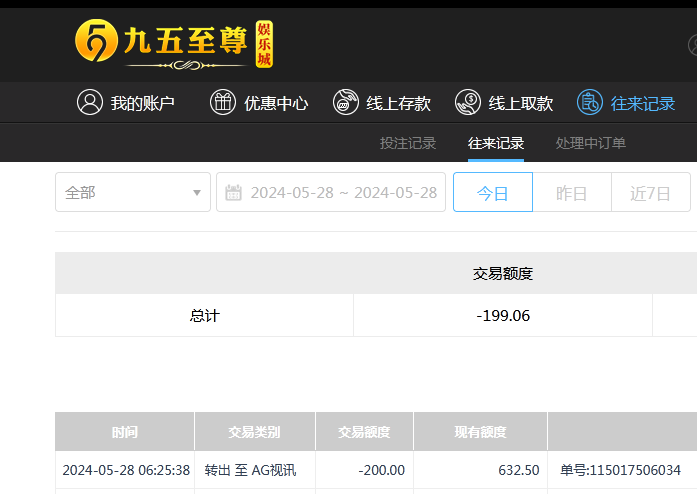Open 我的账户 menu item
The height and width of the screenshot is (494, 697).
pyautogui.click(x=125, y=102)
